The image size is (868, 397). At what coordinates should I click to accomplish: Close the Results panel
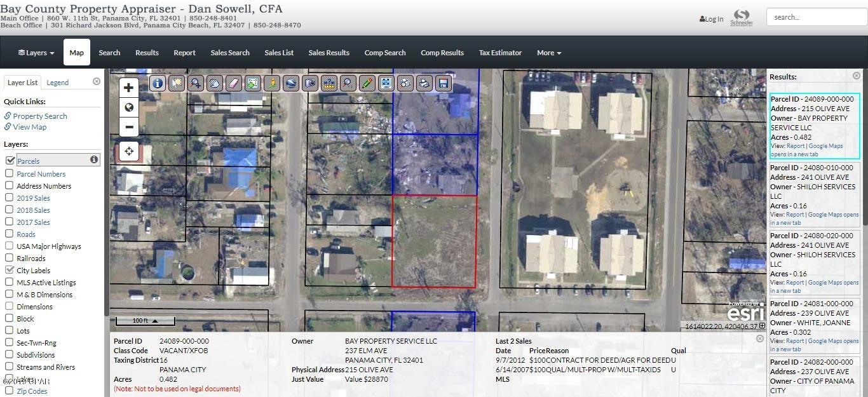coord(857,76)
